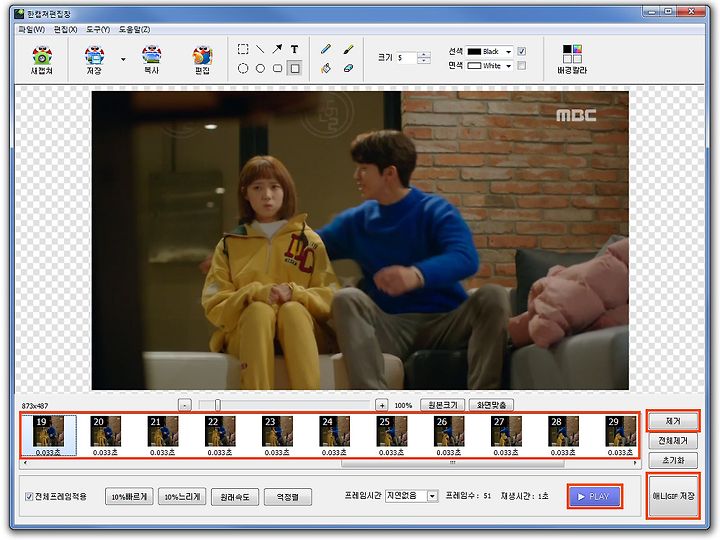Click the 애니GIF 저장 save button
This screenshot has height=540, width=720.
click(673, 496)
